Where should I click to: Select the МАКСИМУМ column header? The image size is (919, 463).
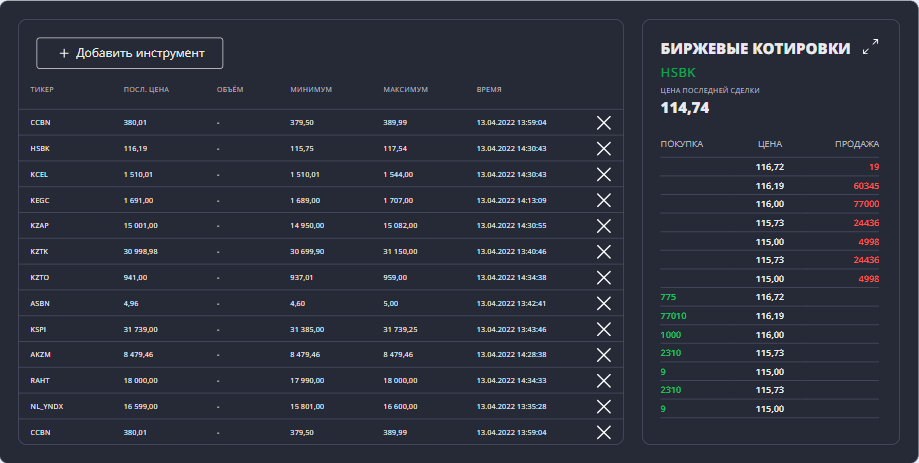pyautogui.click(x=405, y=90)
